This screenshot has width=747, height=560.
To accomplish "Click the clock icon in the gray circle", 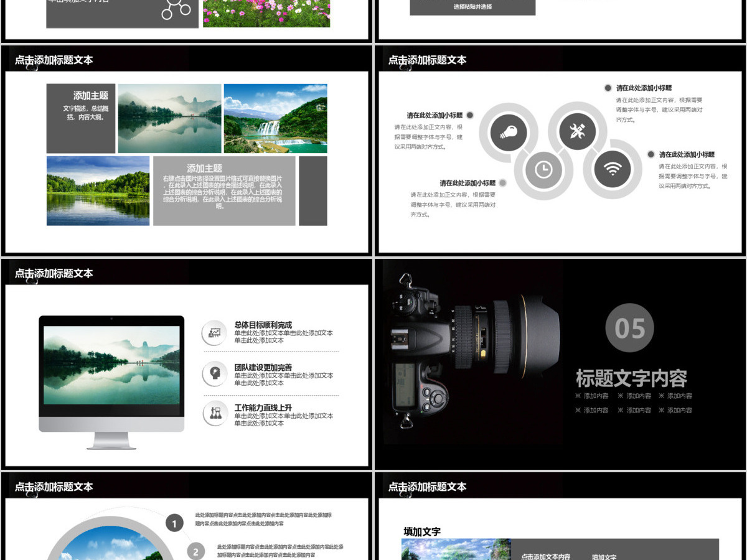I will click(543, 170).
